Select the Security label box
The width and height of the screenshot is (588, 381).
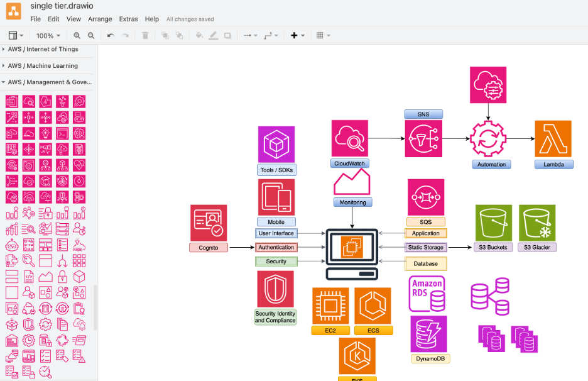click(x=276, y=262)
